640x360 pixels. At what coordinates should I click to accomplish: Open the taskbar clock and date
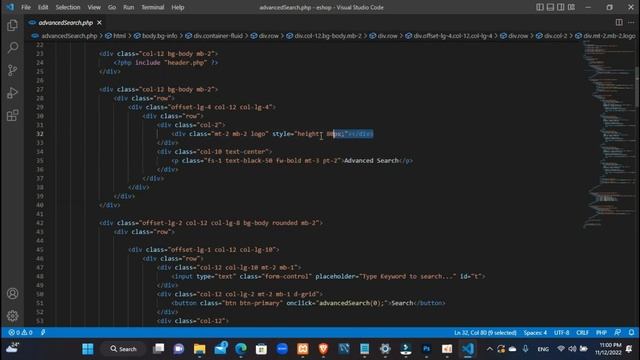tap(609, 349)
